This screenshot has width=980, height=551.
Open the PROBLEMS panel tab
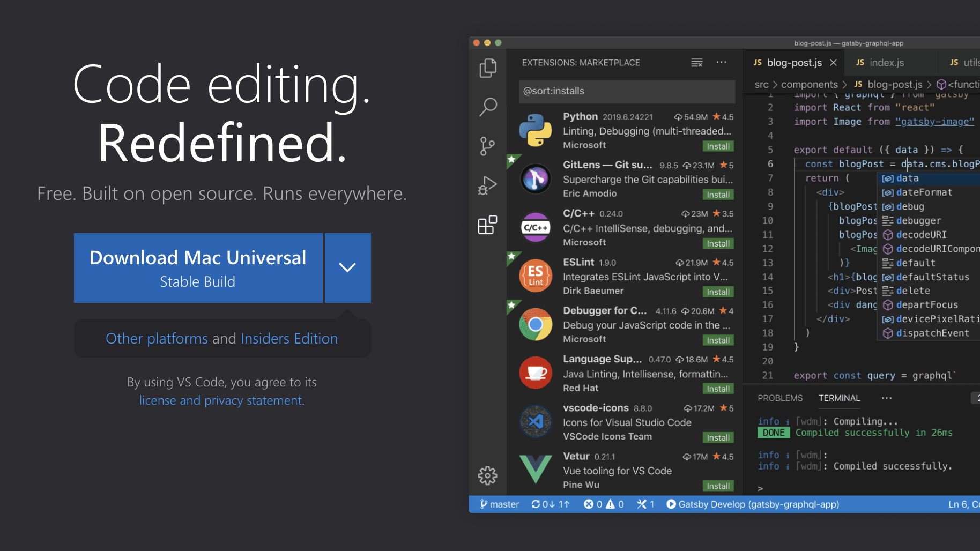point(780,398)
